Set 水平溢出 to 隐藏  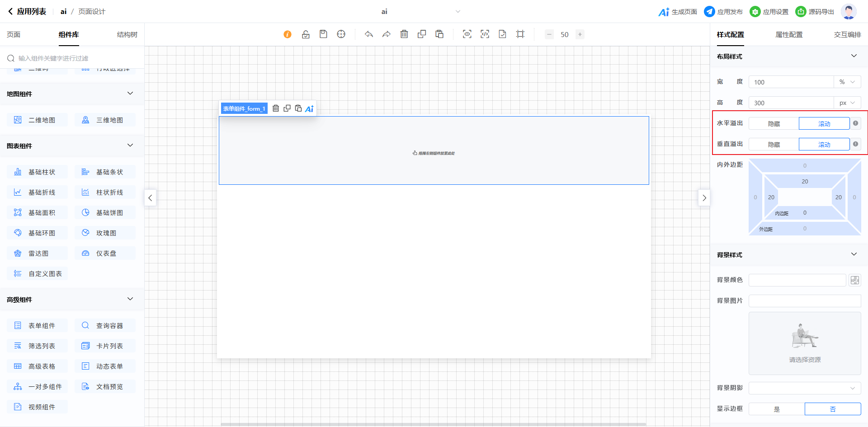coord(774,124)
